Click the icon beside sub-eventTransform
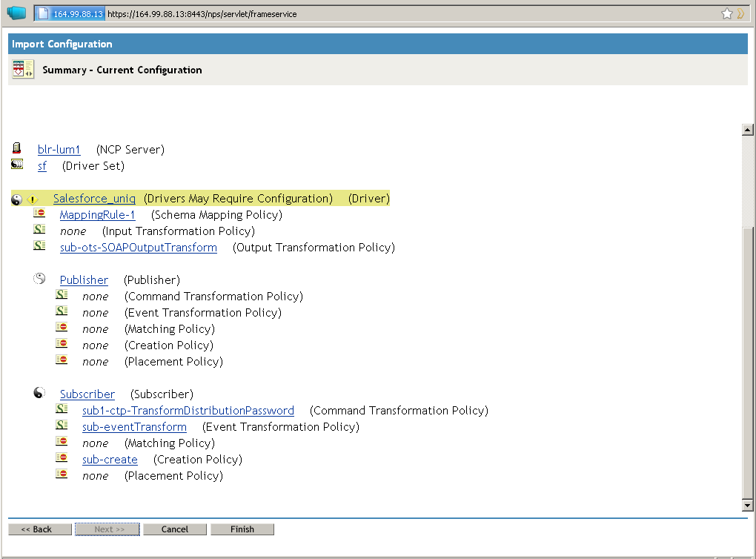Screen dimensions: 756x559 [62, 426]
